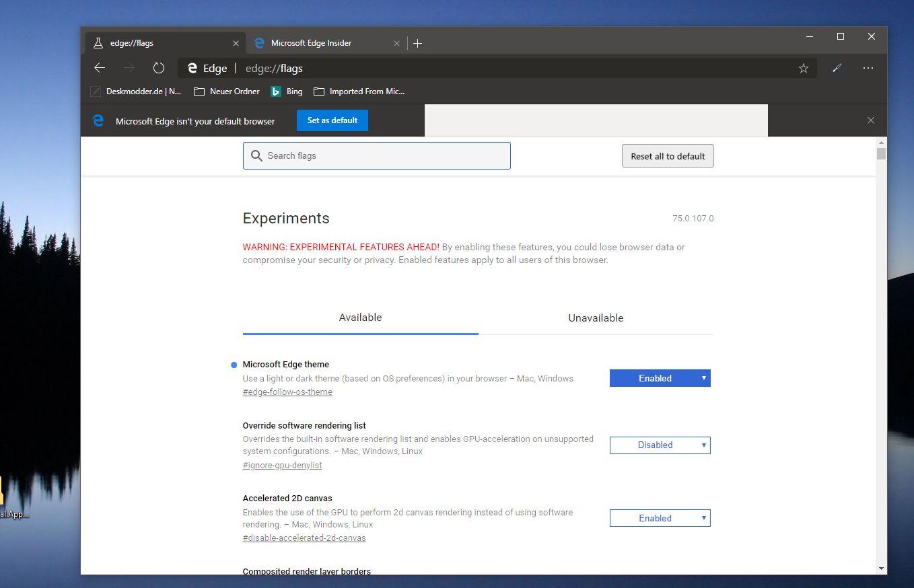Select the Available experiments tab

361,318
